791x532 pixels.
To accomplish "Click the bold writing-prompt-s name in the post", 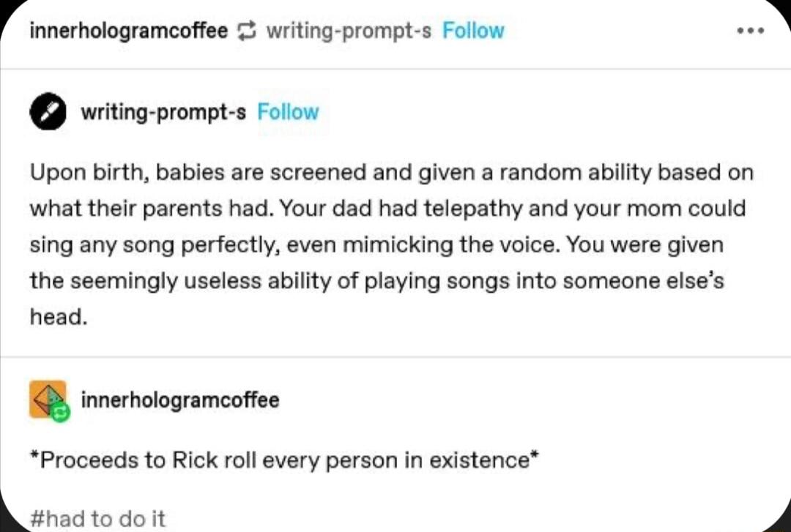I will coord(163,111).
